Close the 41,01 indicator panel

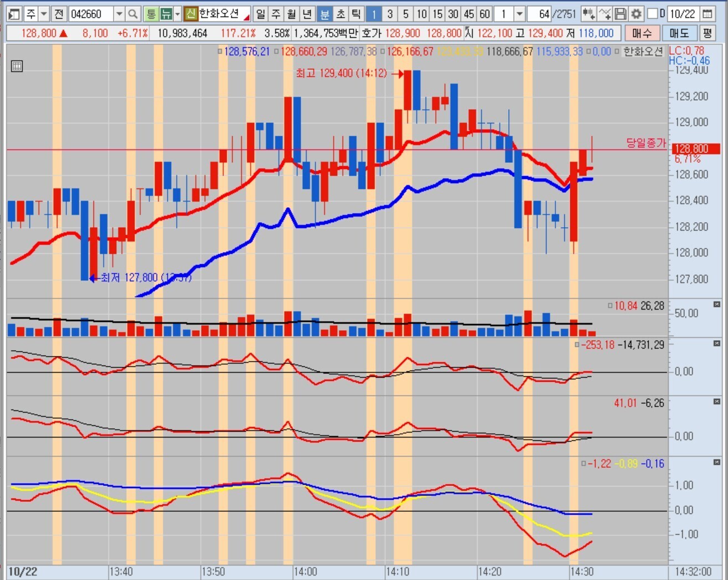[717, 402]
